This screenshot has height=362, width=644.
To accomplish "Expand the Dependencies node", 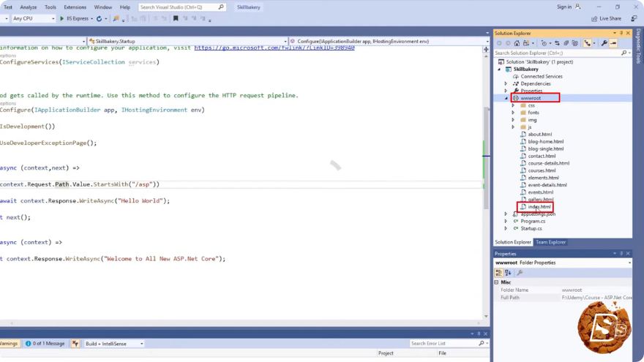I will pos(506,83).
